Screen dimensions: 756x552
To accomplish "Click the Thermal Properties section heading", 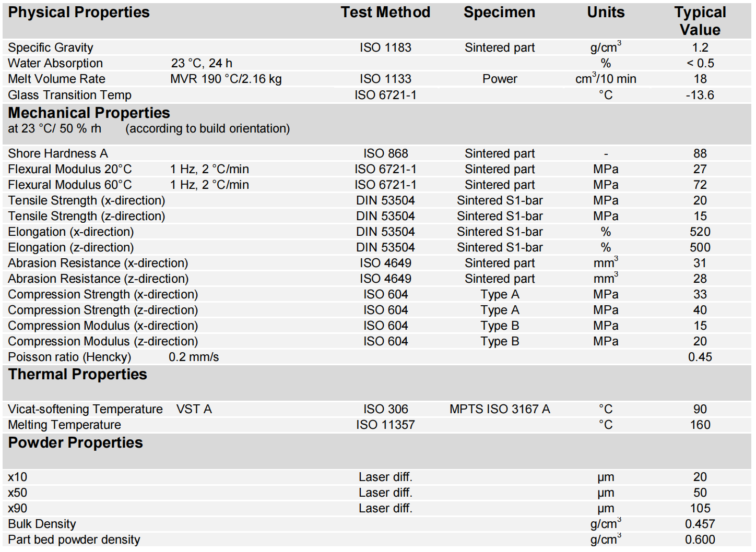I will pos(78,375).
